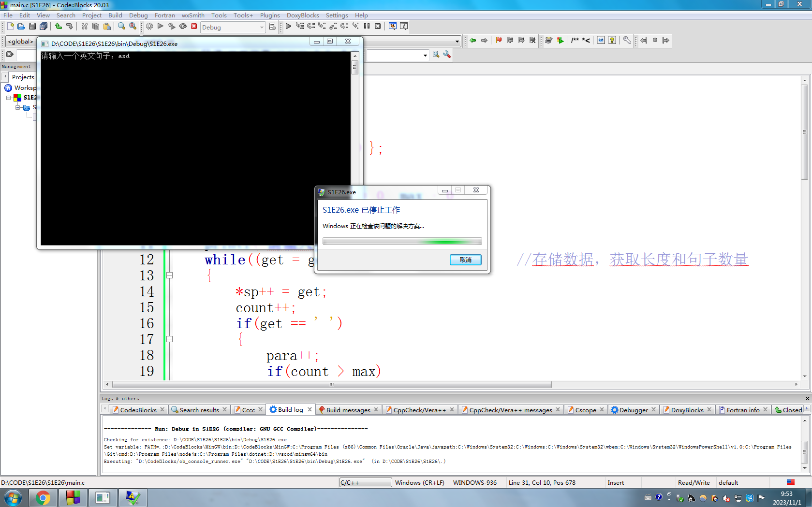Click the Show select target dialog icon

click(x=273, y=27)
